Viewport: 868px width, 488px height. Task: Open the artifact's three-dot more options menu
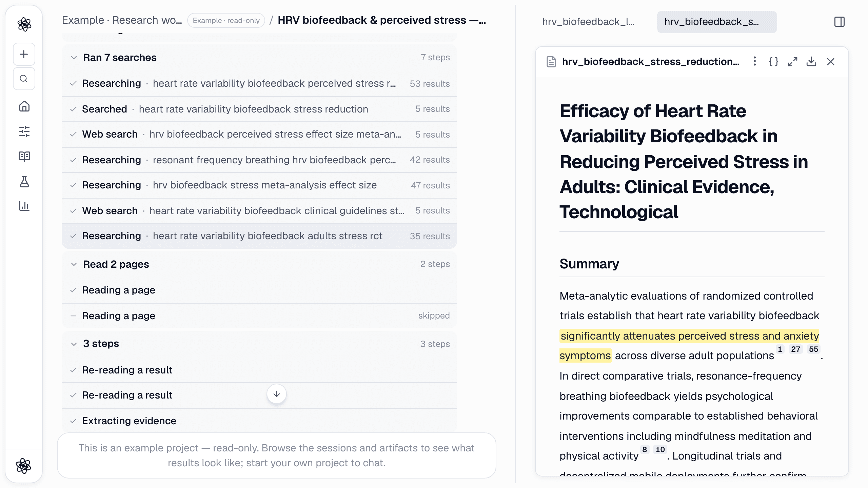tap(754, 61)
